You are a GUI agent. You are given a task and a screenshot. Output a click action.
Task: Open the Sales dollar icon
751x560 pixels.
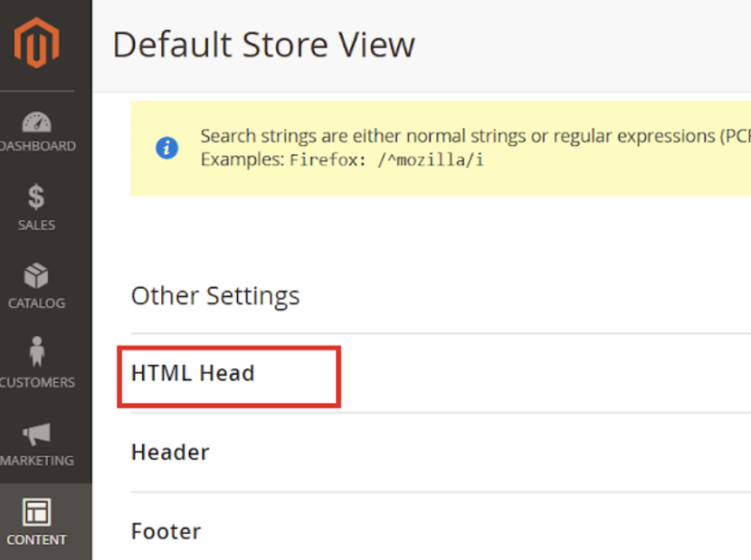pyautogui.click(x=37, y=197)
